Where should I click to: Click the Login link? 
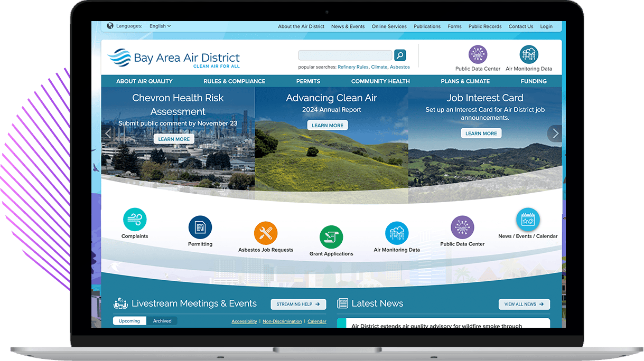(546, 26)
